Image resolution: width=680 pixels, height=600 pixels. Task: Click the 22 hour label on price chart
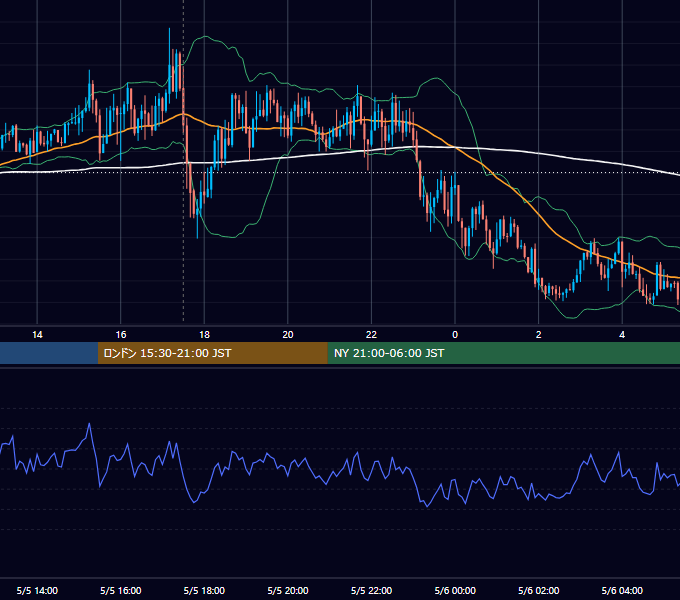point(372,335)
